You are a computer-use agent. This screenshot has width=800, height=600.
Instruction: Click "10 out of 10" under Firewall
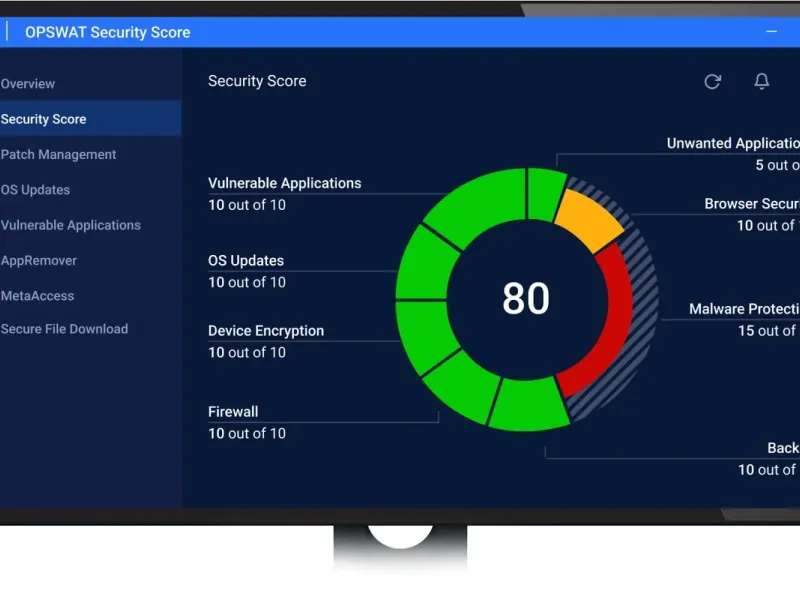tap(247, 434)
